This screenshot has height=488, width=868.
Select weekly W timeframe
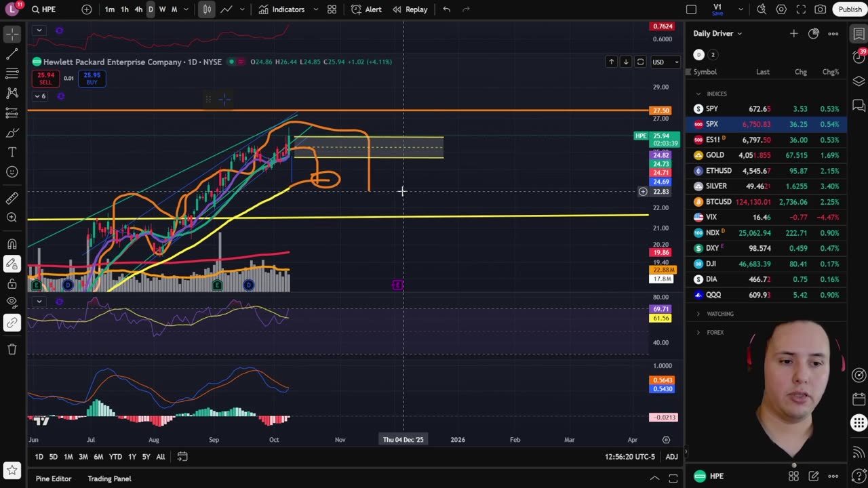coord(162,9)
